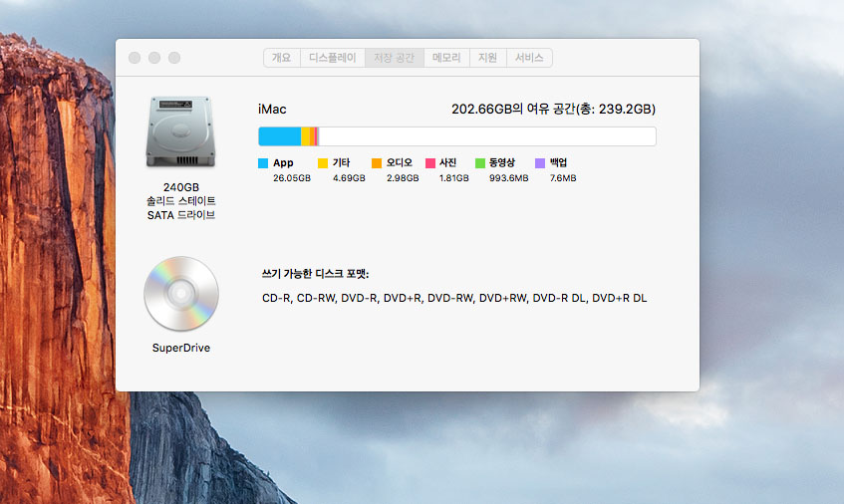This screenshot has height=504, width=844.
Task: Click the orange 오디오 legend swatch
Action: pos(377,162)
